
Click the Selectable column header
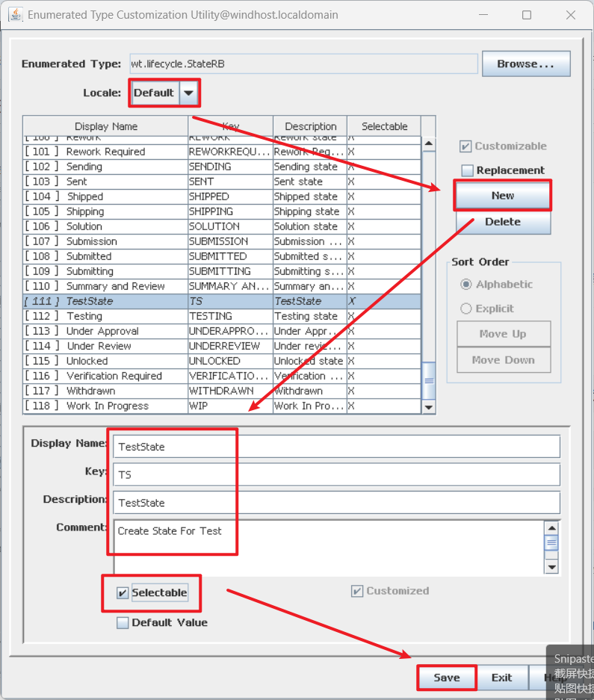(384, 126)
